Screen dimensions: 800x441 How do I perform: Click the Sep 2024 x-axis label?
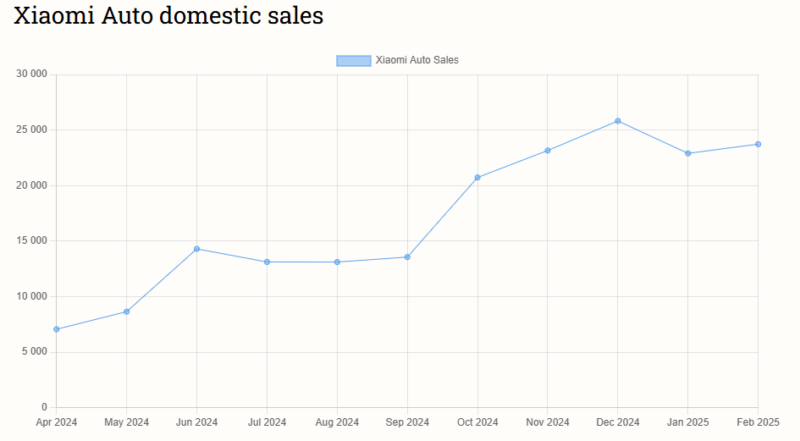[x=407, y=423]
